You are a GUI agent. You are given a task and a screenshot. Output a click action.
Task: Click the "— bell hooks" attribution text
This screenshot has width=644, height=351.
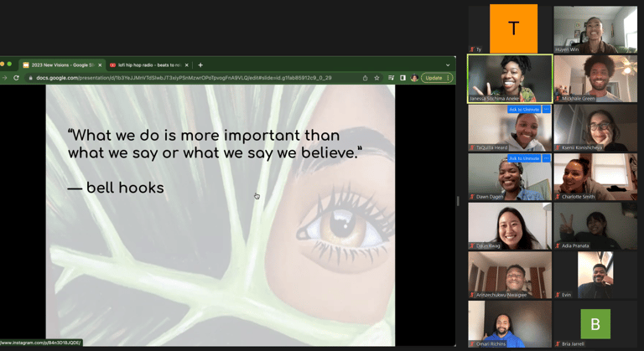click(116, 188)
